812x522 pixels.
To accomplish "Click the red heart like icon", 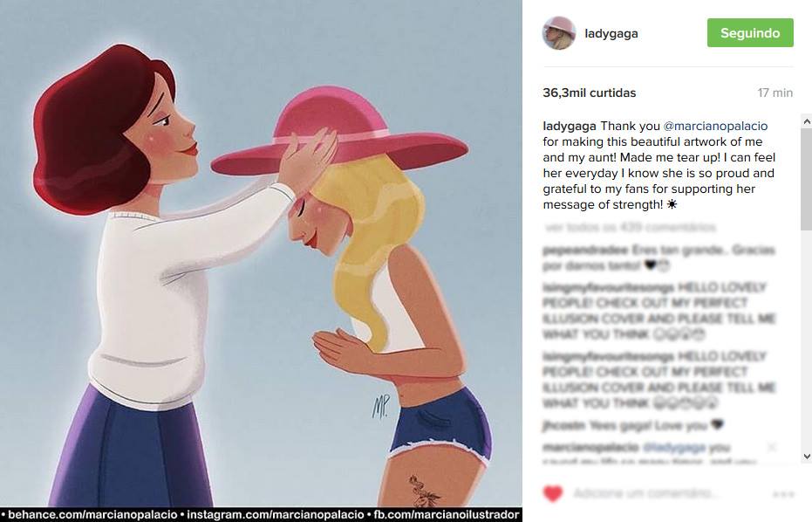I will pyautogui.click(x=553, y=493).
